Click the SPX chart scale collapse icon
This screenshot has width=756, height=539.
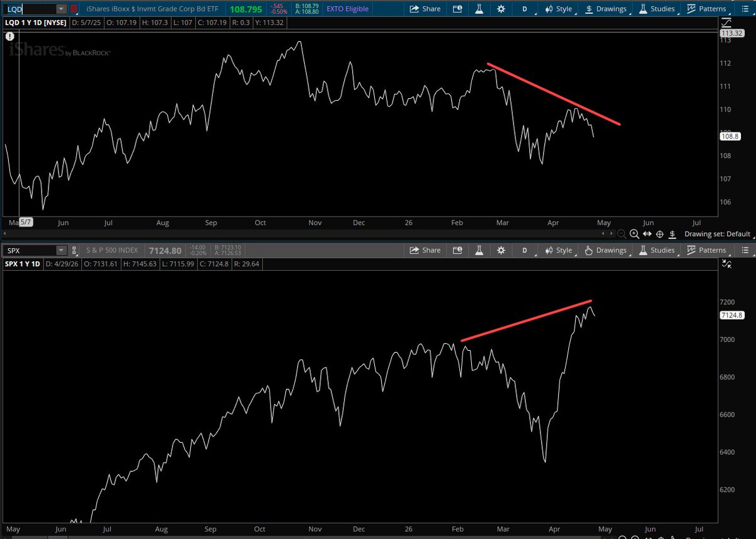pos(727,264)
